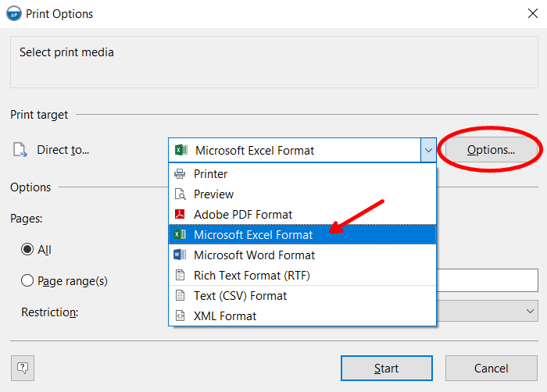Pick Adobe PDF Format from list
547x392 pixels.
[243, 215]
